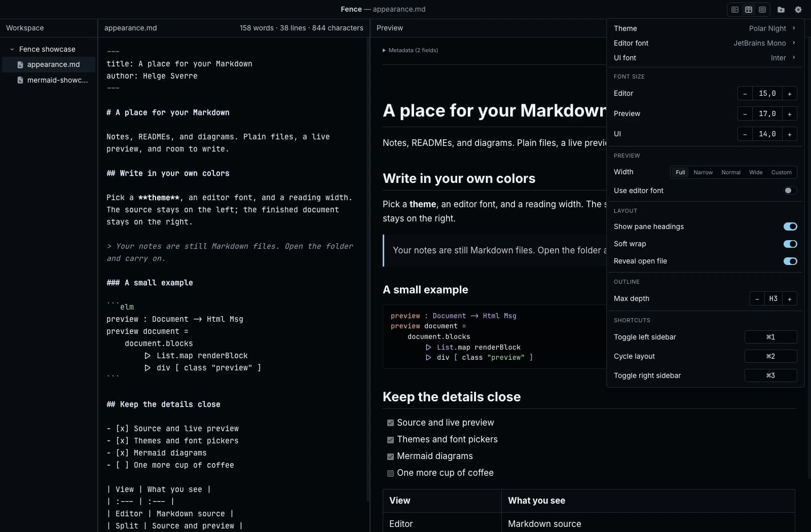Image resolution: width=811 pixels, height=532 pixels.
Task: Expand the Metadata (2 fields) section
Action: [410, 50]
